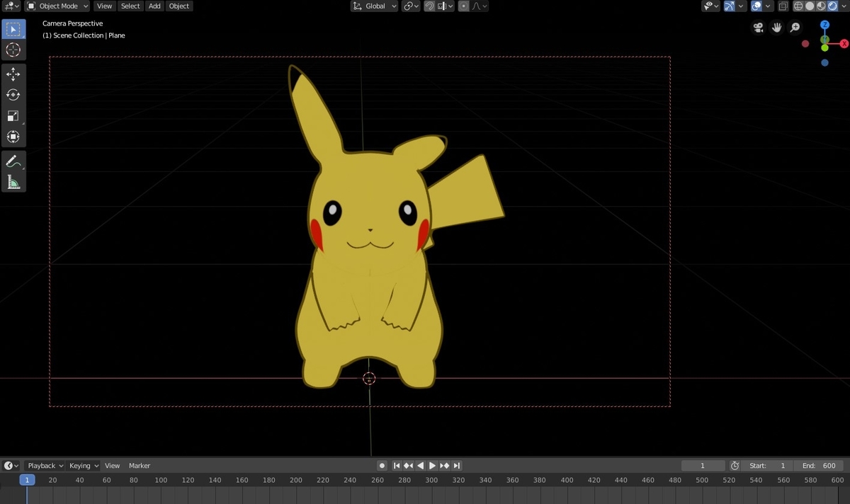Click frame 300 on timeline ruler
Image resolution: width=850 pixels, height=504 pixels.
[431, 480]
